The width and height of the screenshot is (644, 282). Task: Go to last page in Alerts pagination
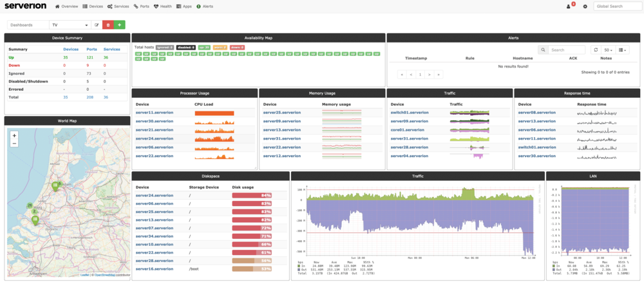[439, 75]
